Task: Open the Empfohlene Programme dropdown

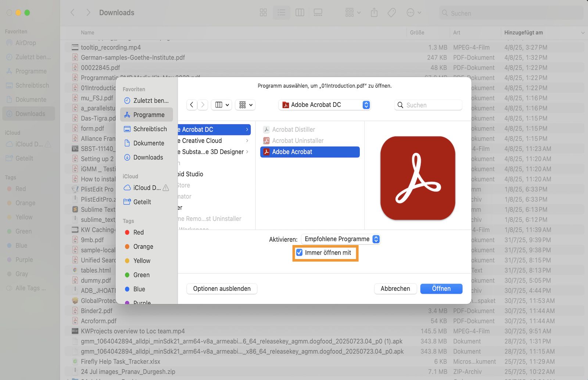Action: click(340, 239)
